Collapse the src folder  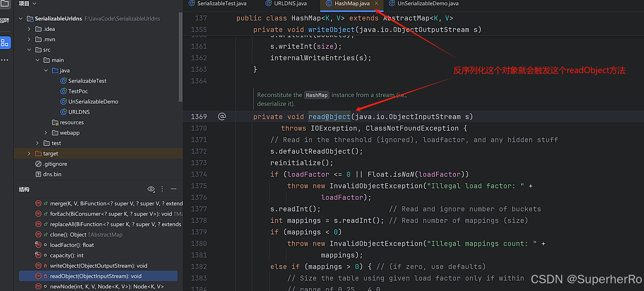point(29,50)
